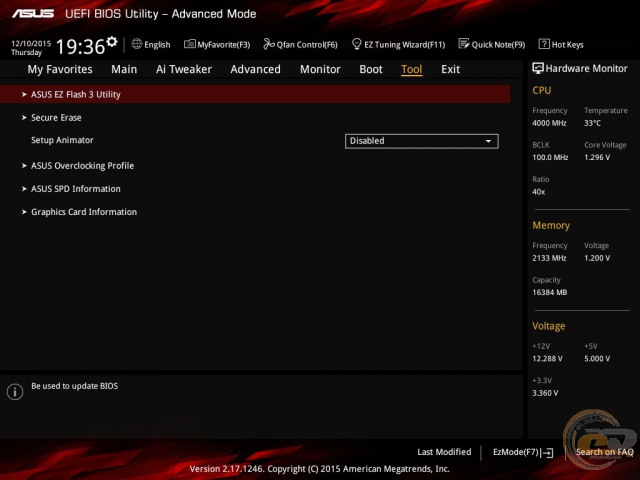The height and width of the screenshot is (480, 640).
Task: Click MyFavorite(F3) button
Action: [x=217, y=44]
